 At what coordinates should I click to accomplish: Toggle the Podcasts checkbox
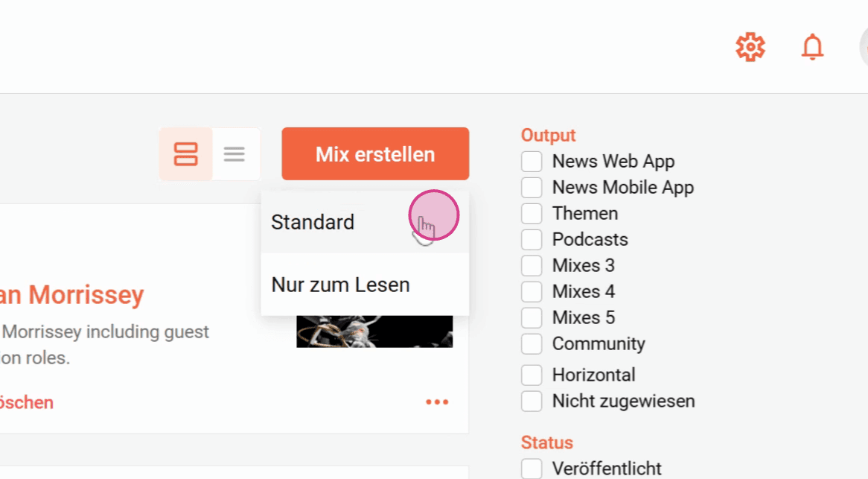tap(532, 240)
